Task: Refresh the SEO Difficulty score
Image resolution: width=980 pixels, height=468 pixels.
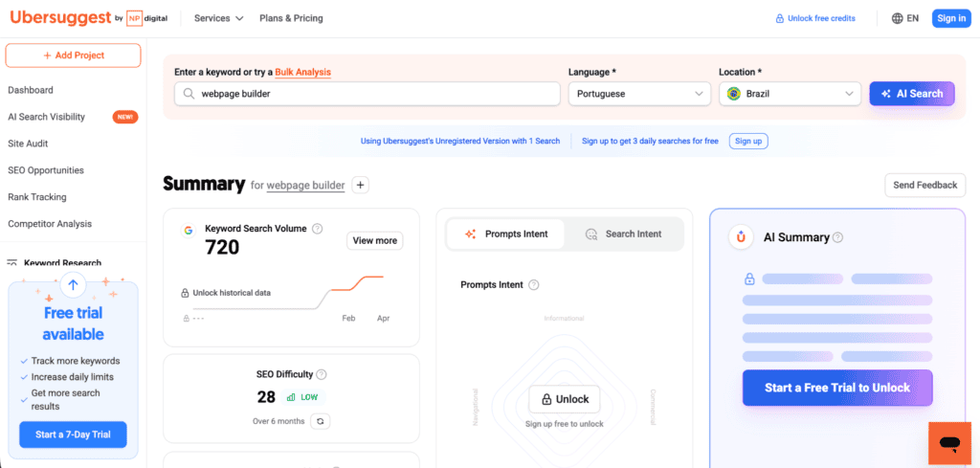Action: [321, 421]
